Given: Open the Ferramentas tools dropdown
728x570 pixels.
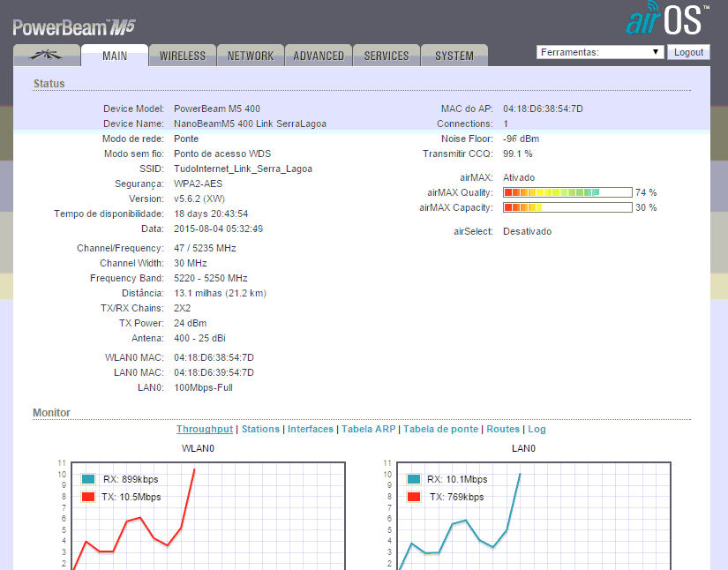Looking at the screenshot, I should coord(600,52).
